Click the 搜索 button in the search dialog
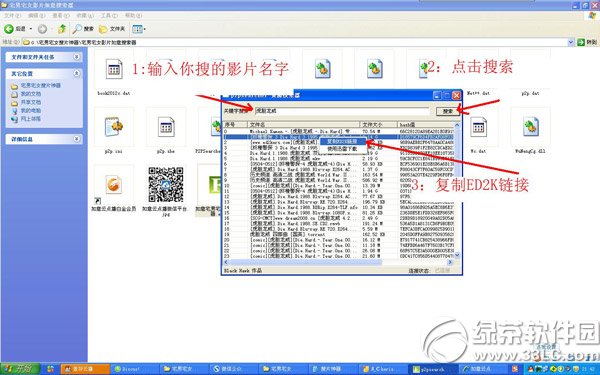 pos(447,111)
